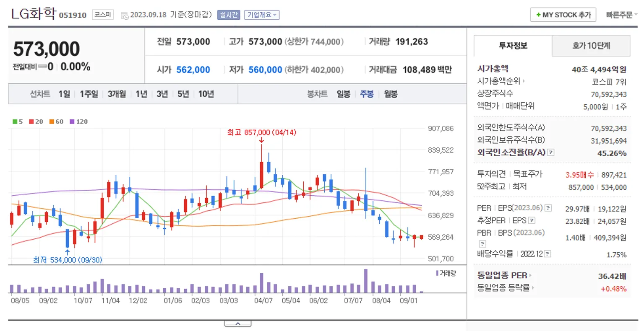Click the 시가 value 562,000

point(193,70)
